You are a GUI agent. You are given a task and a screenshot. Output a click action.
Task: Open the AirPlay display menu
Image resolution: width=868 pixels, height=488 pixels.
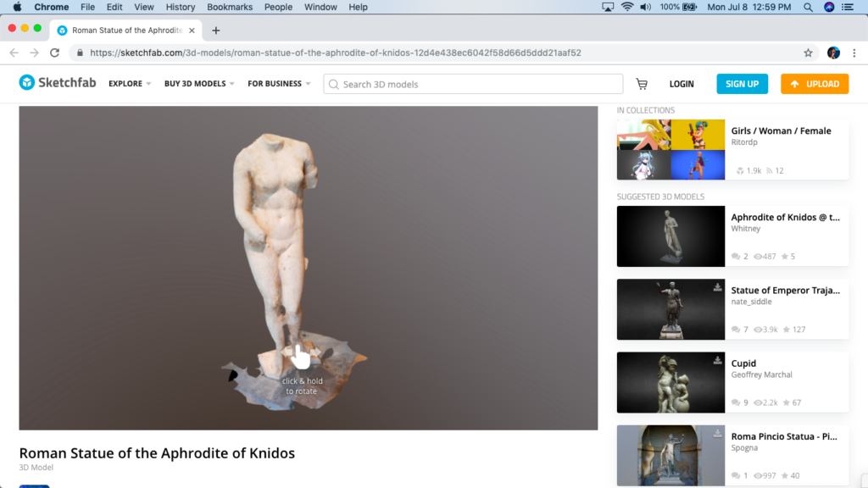tap(608, 7)
